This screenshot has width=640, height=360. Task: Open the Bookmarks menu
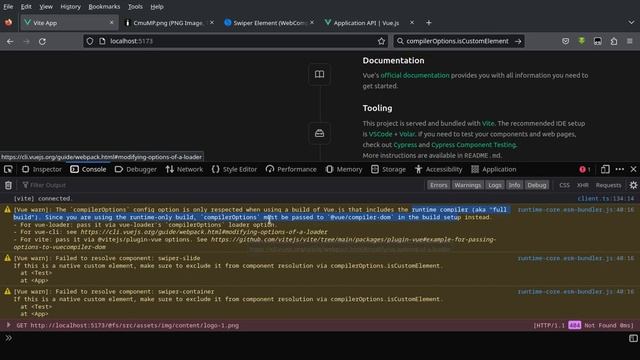[x=104, y=7]
